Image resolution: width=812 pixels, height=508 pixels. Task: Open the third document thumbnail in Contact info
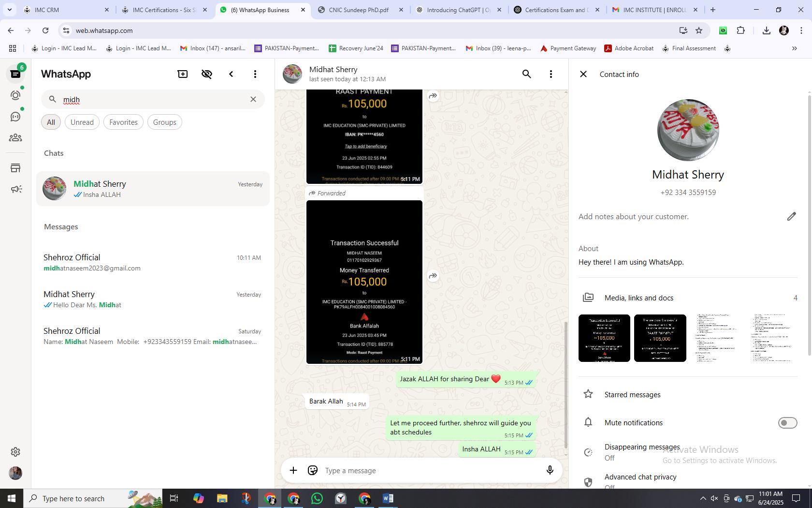pyautogui.click(x=716, y=338)
